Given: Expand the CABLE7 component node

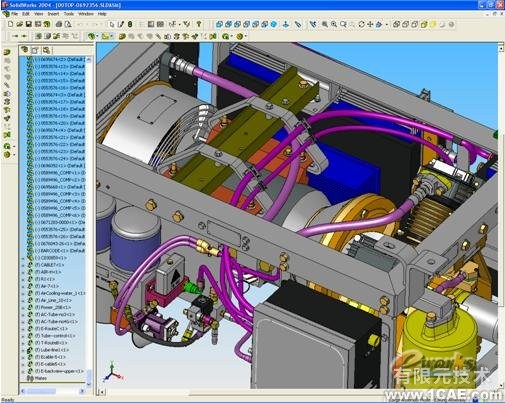Looking at the screenshot, I should click(23, 265).
